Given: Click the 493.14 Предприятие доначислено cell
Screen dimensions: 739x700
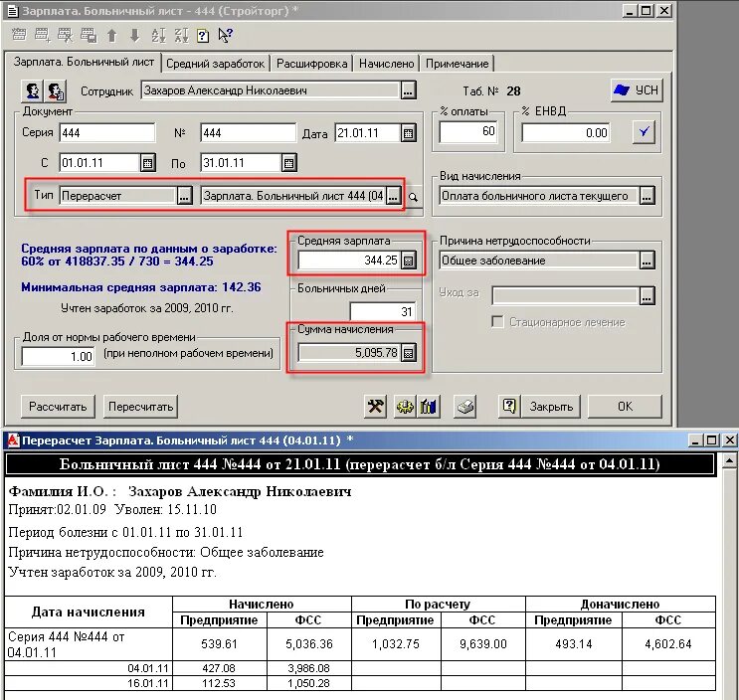Looking at the screenshot, I should click(574, 644).
